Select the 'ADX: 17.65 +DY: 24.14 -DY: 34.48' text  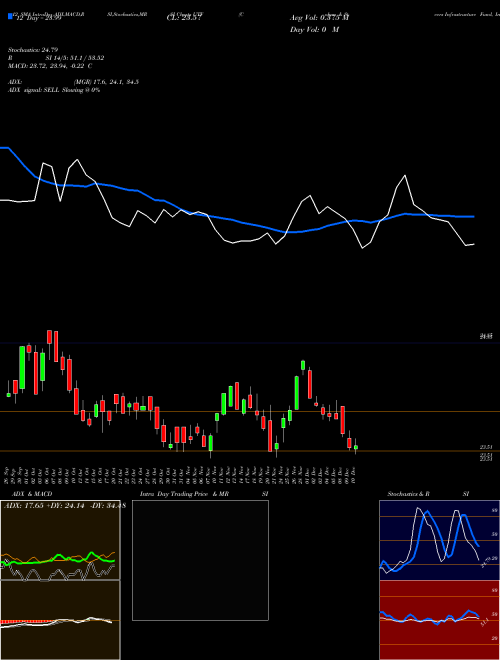pyautogui.click(x=65, y=505)
